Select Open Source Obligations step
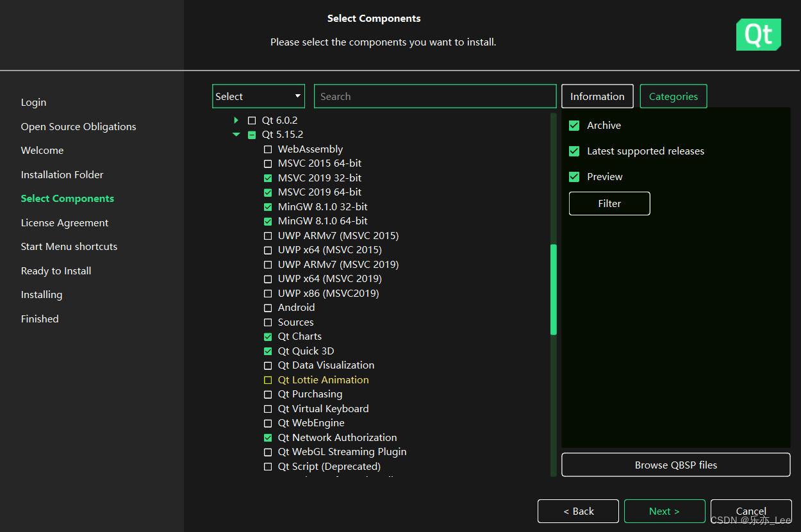The height and width of the screenshot is (532, 801). click(78, 127)
